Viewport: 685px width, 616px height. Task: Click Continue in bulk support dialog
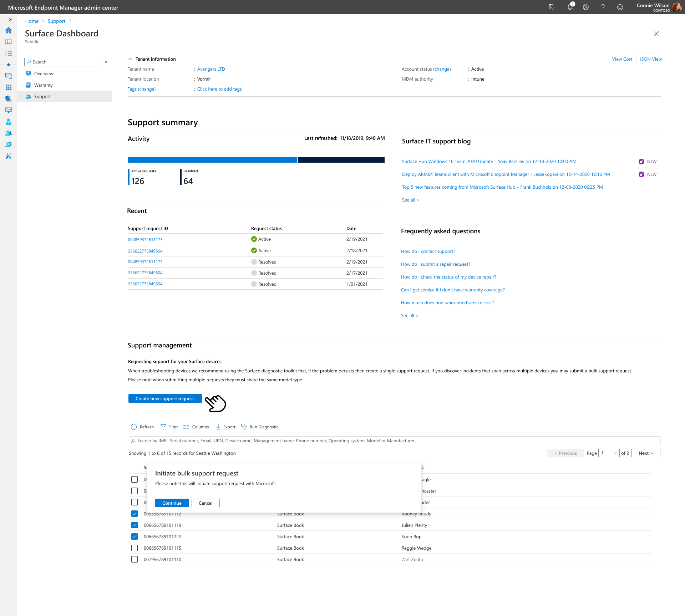[172, 503]
